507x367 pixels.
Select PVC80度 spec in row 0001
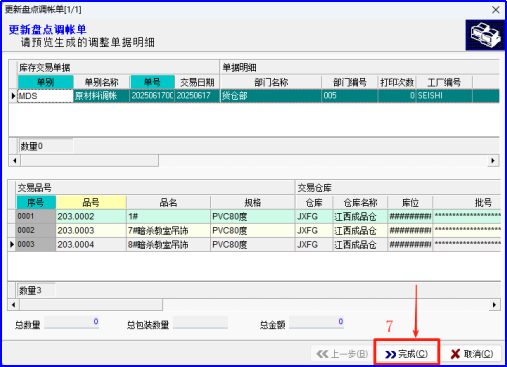(x=253, y=216)
